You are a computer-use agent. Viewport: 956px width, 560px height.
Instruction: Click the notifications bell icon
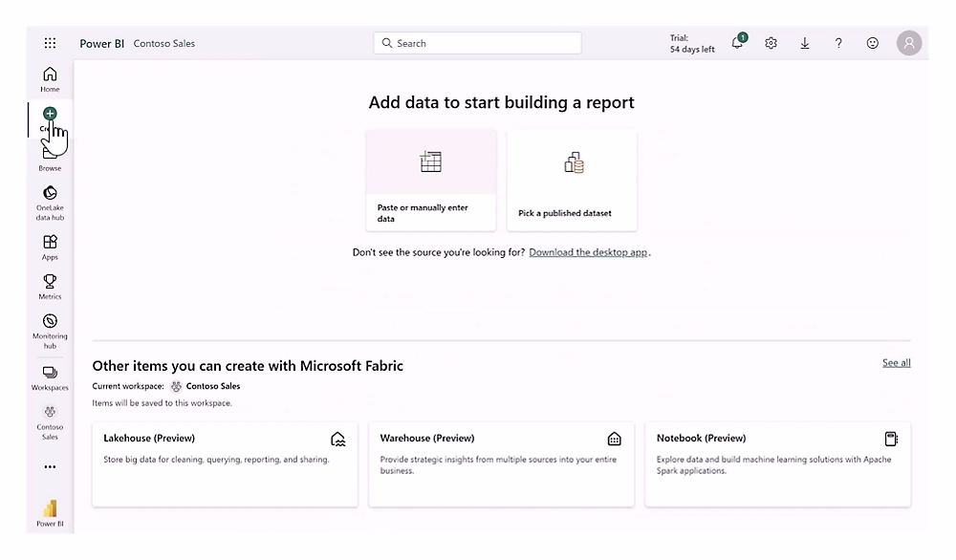click(737, 43)
